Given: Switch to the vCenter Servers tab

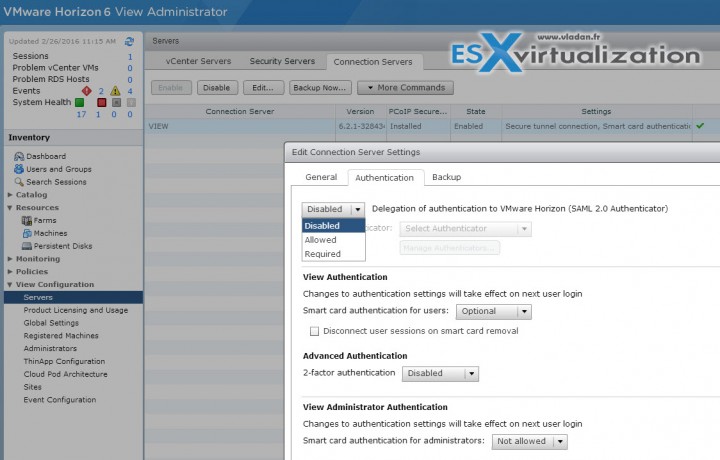Looking at the screenshot, I should click(x=198, y=61).
